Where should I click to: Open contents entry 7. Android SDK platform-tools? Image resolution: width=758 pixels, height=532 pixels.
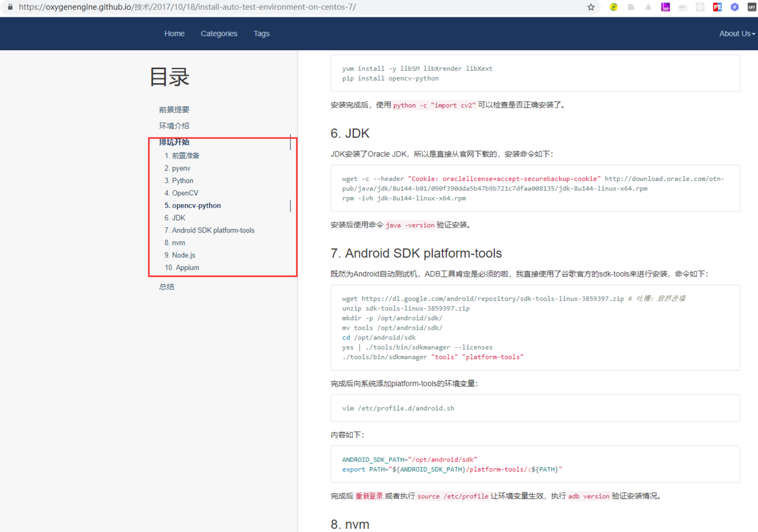209,230
